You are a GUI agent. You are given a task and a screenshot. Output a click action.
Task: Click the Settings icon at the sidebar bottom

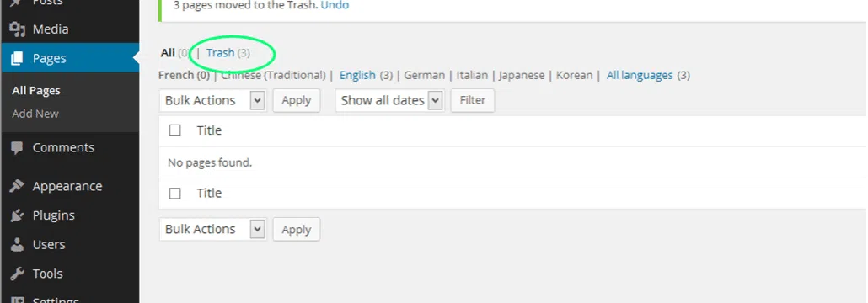coord(18,300)
